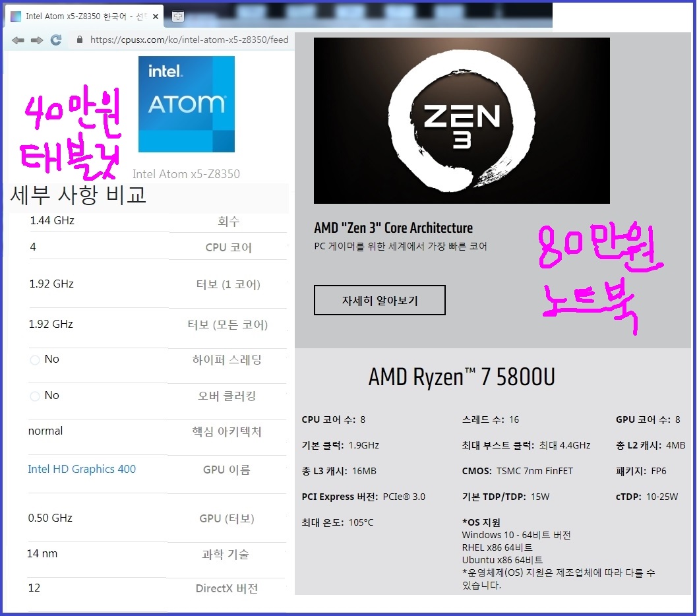Select the 0.50 GHz GPU turbo value
This screenshot has width=697, height=616.
click(50, 518)
